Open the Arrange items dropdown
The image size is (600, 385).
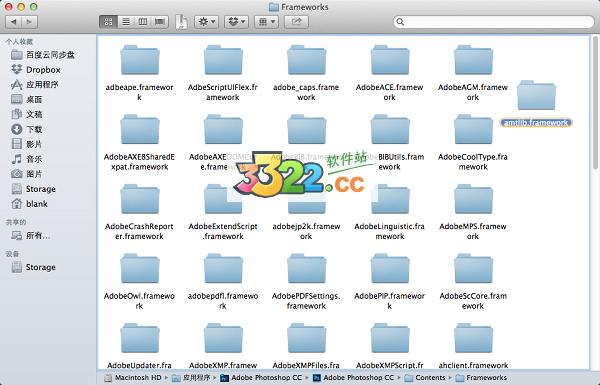coord(266,22)
